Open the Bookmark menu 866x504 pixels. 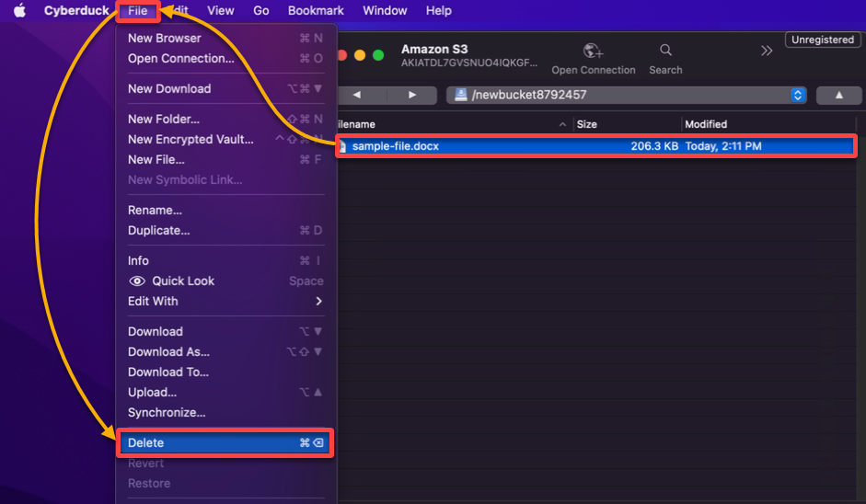pyautogui.click(x=316, y=10)
